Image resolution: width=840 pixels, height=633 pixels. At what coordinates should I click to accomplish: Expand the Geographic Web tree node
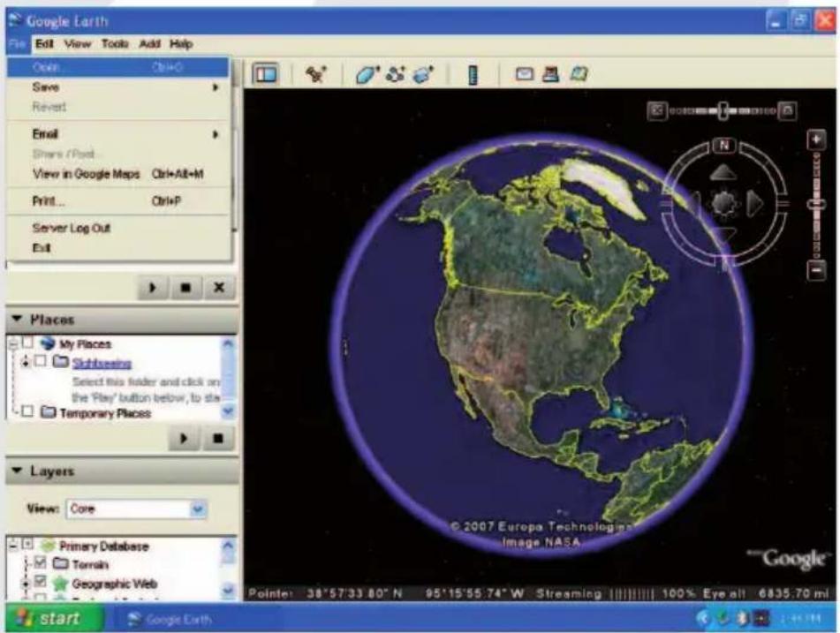point(26,583)
